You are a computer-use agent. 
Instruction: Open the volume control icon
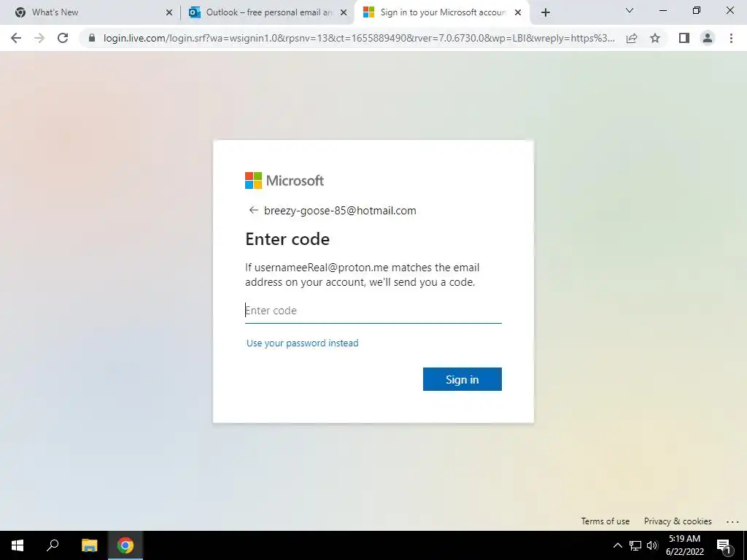coord(652,545)
